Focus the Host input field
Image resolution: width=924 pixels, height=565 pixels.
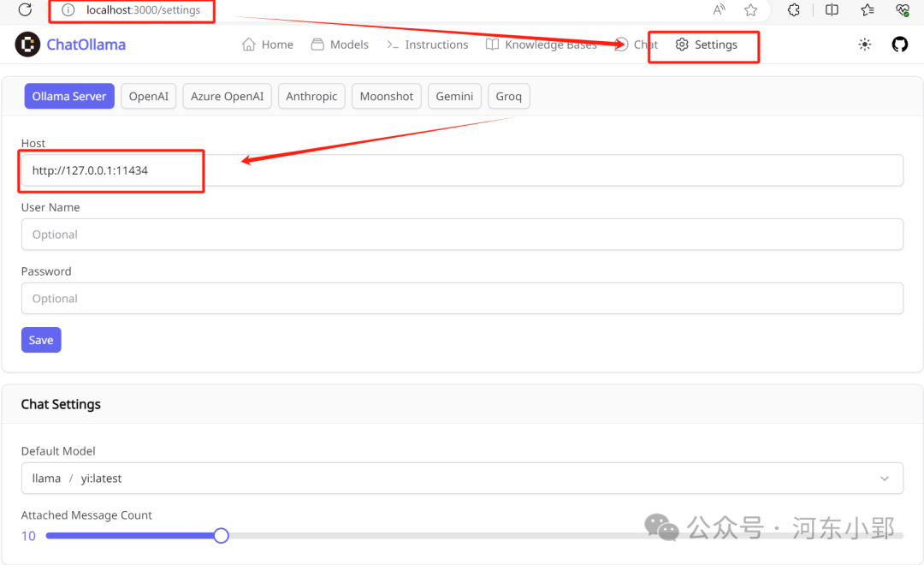point(462,170)
